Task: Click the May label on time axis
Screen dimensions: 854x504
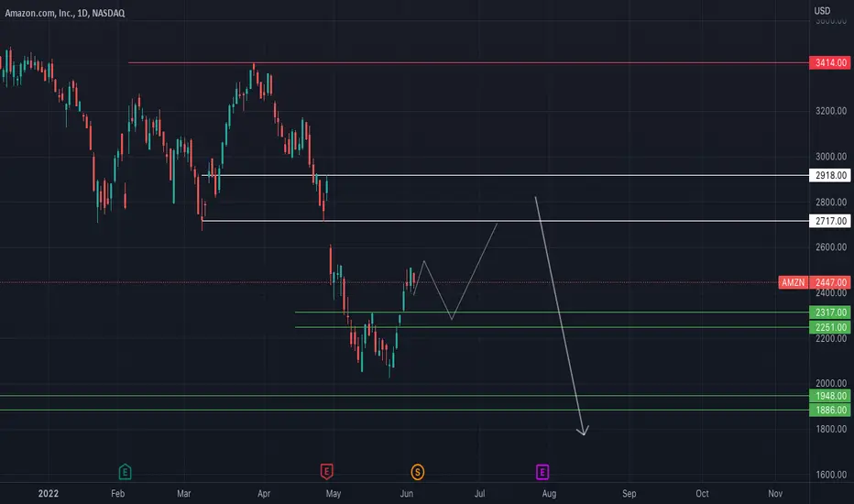Action: [334, 493]
